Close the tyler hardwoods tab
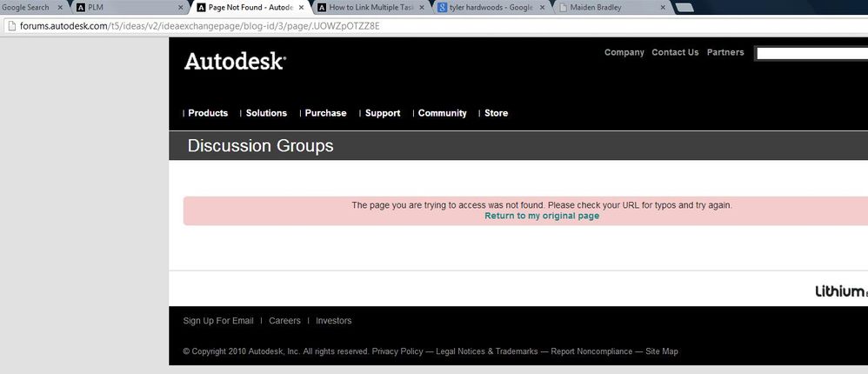The image size is (868, 374). (542, 8)
